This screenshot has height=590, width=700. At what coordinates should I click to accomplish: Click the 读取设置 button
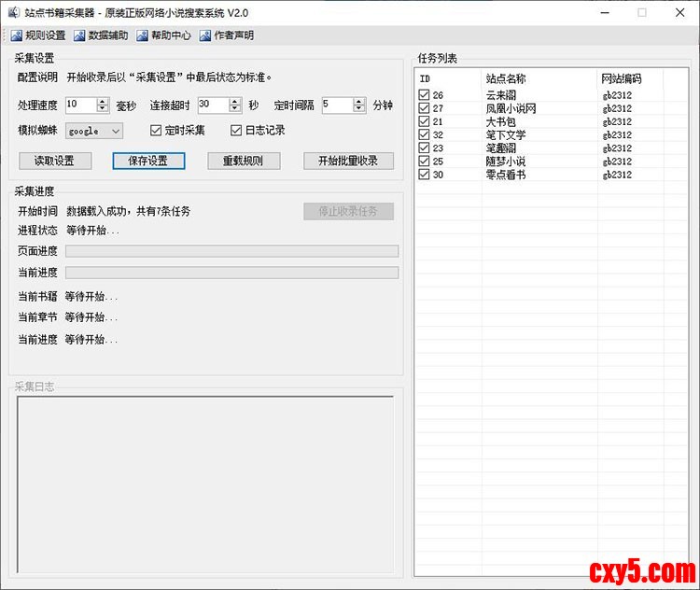pos(55,161)
